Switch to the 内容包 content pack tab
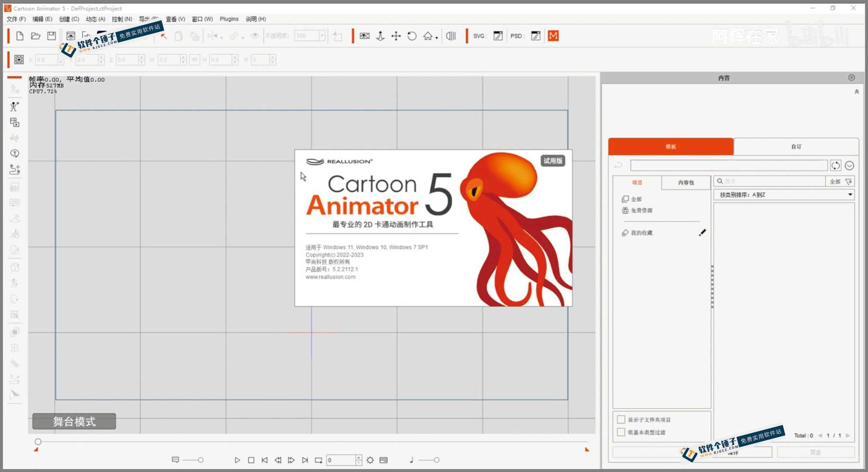The image size is (868, 472). pos(686,182)
